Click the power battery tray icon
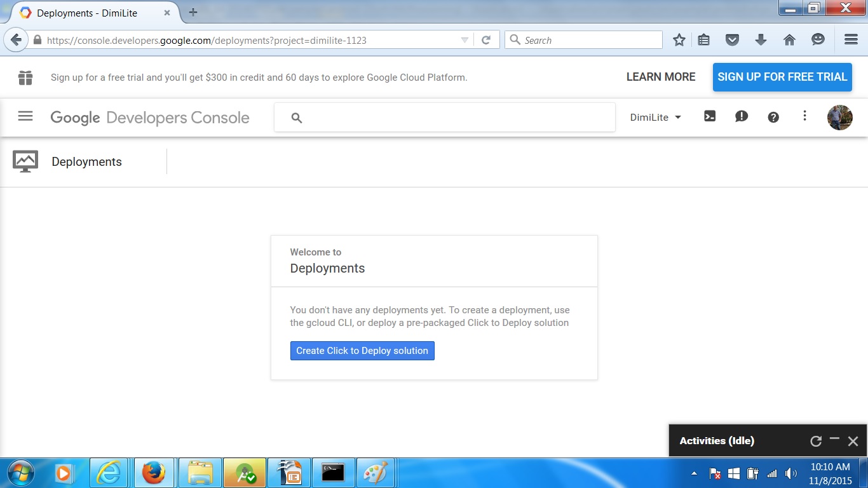This screenshot has width=868, height=488. 753,473
